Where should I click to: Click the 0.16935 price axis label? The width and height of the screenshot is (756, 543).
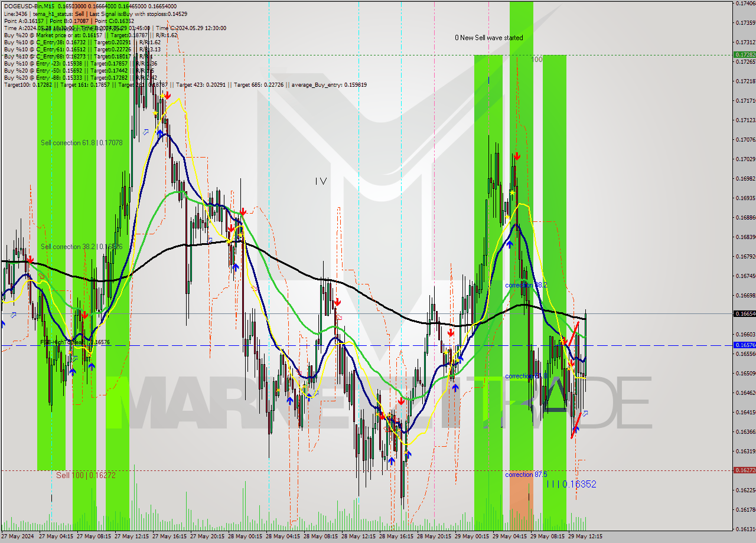click(746, 198)
